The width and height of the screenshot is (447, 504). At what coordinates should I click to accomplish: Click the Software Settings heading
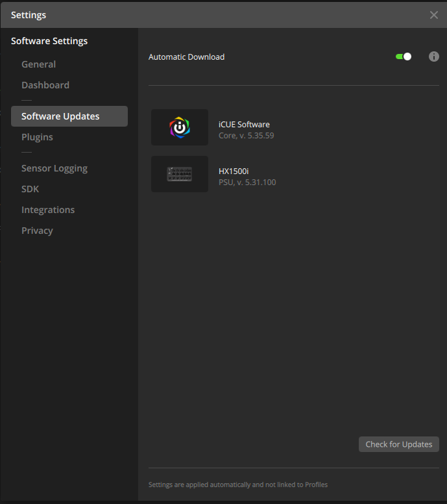(x=49, y=41)
